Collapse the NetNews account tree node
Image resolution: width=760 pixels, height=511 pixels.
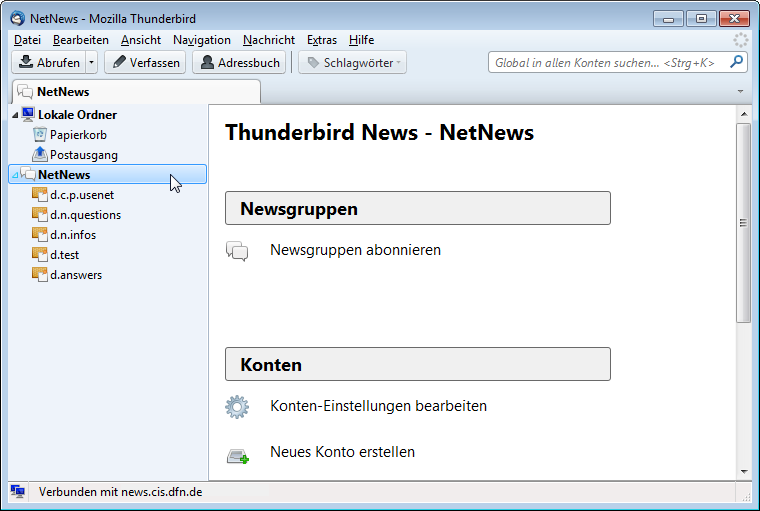coord(15,175)
